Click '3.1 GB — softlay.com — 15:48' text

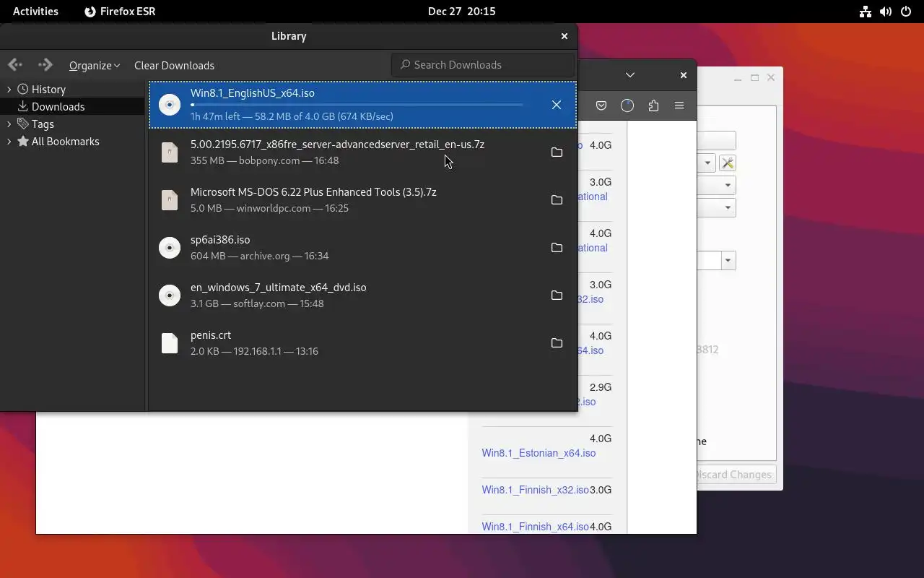click(257, 303)
